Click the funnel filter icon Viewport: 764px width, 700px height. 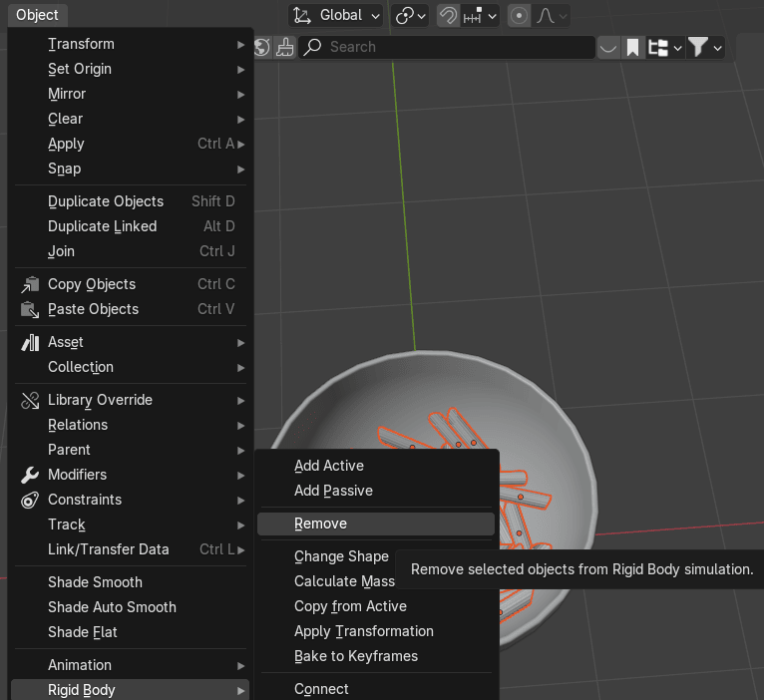tap(704, 47)
